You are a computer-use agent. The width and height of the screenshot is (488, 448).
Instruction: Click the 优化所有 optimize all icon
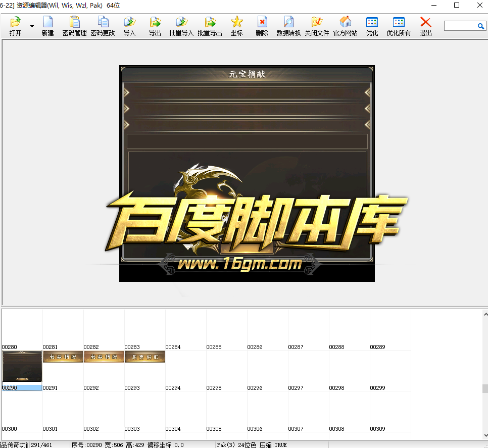399,26
